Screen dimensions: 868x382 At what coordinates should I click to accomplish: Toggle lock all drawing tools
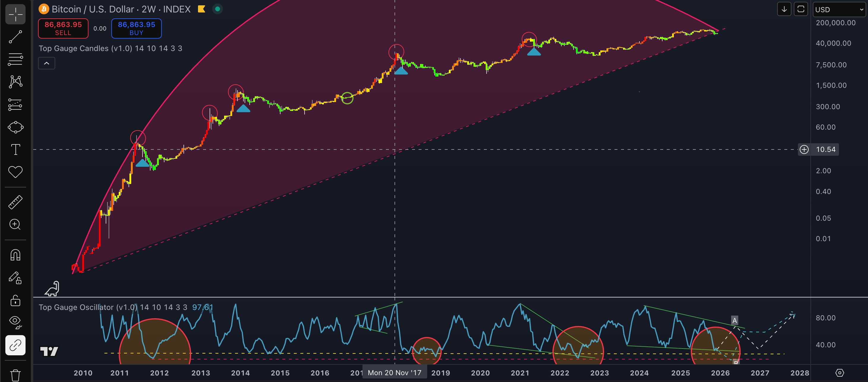pos(15,300)
